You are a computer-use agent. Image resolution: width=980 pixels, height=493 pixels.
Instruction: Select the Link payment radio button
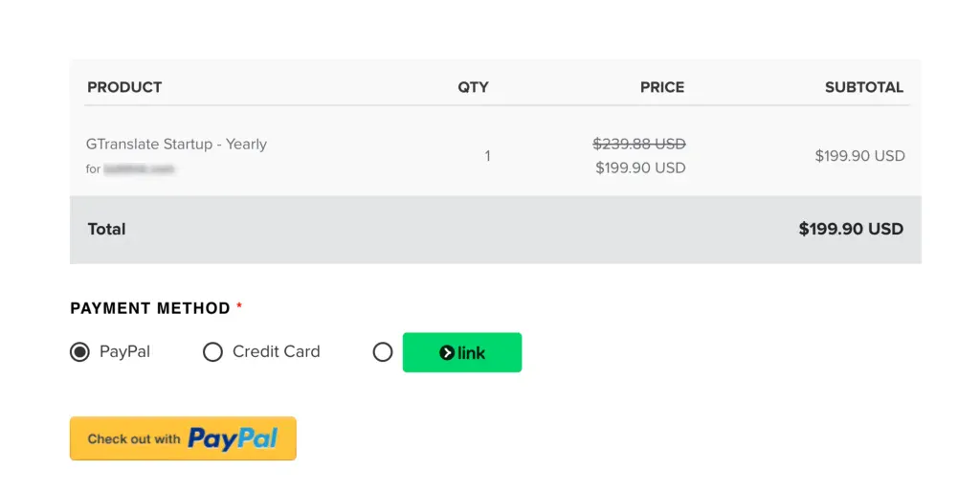point(383,351)
